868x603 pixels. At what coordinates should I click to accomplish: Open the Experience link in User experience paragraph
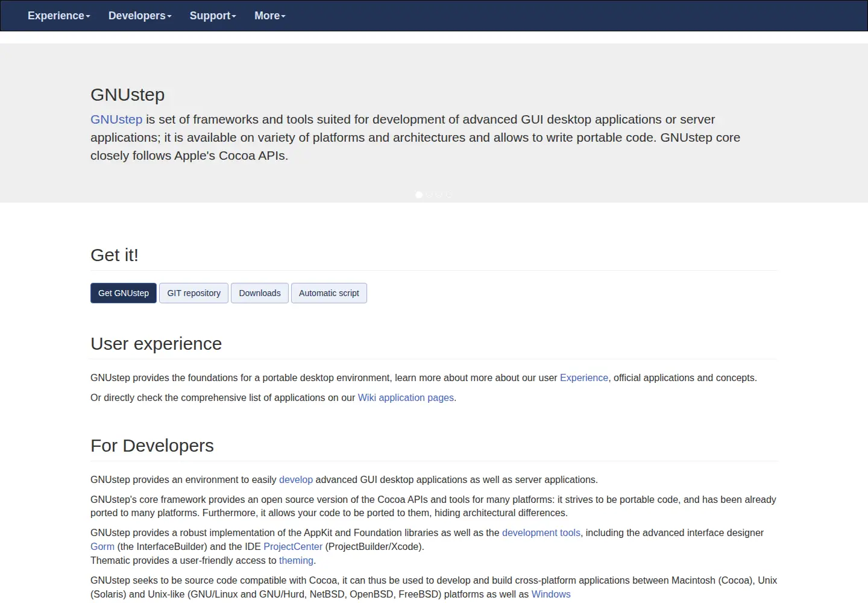pyautogui.click(x=584, y=377)
